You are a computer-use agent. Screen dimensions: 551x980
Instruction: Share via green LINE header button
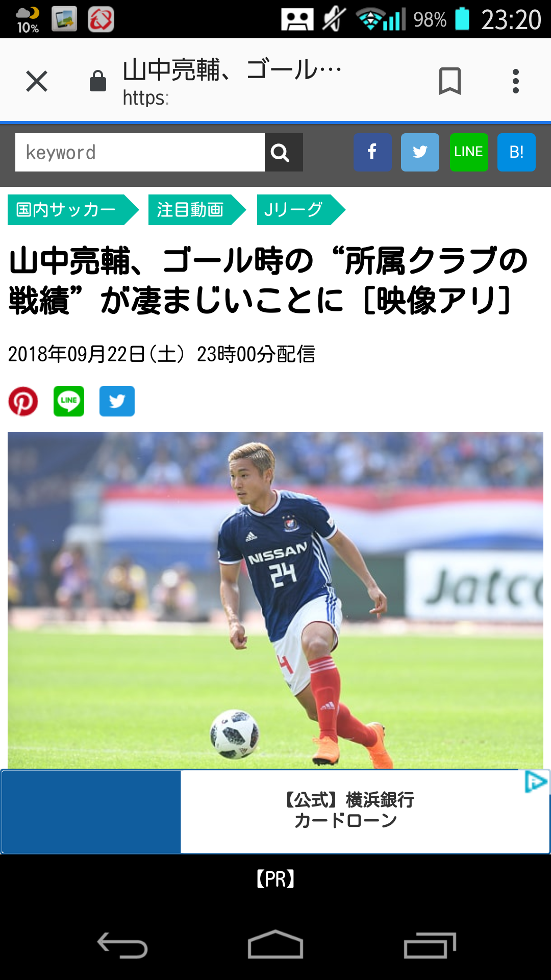(x=469, y=152)
